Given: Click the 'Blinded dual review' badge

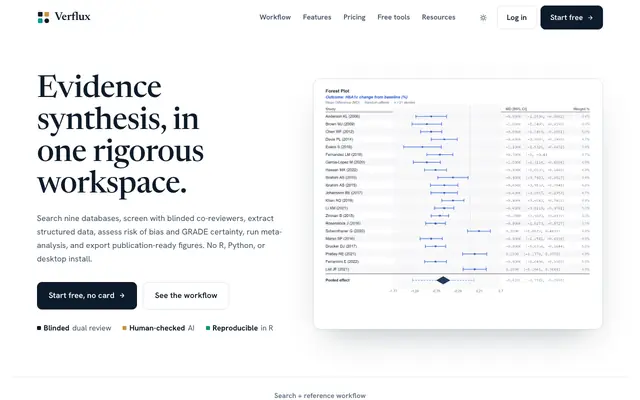Looking at the screenshot, I should click(x=74, y=328).
